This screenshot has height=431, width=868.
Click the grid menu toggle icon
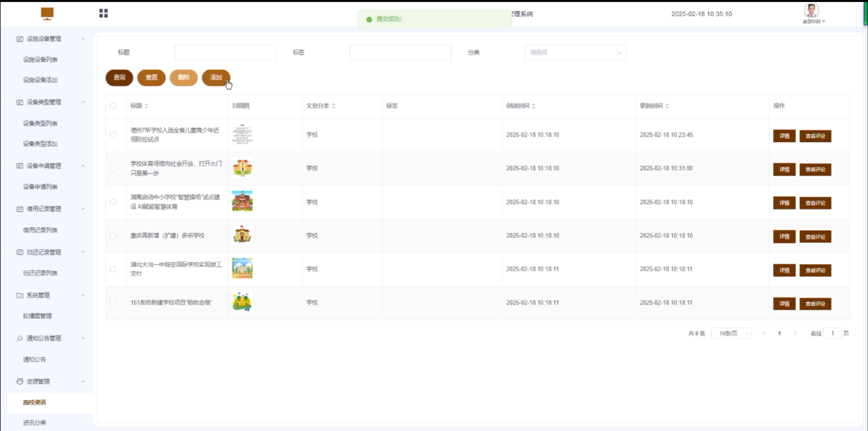coord(103,14)
